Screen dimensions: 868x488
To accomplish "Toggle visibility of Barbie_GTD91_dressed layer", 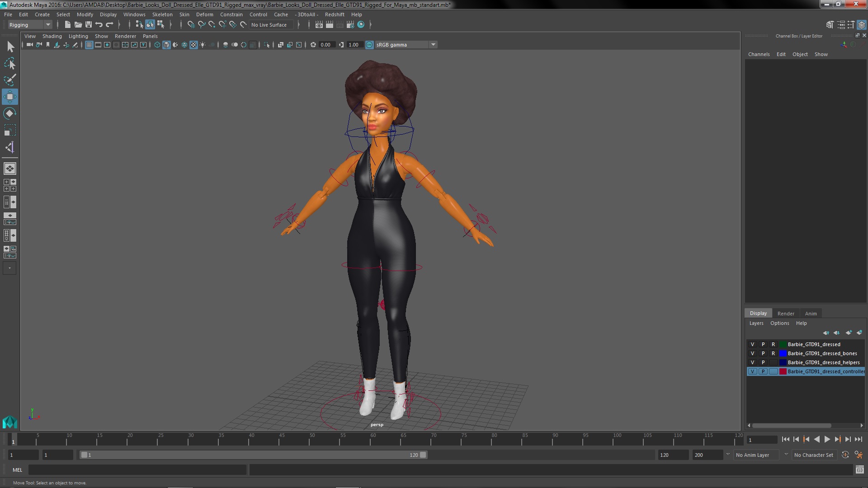I will pos(752,344).
